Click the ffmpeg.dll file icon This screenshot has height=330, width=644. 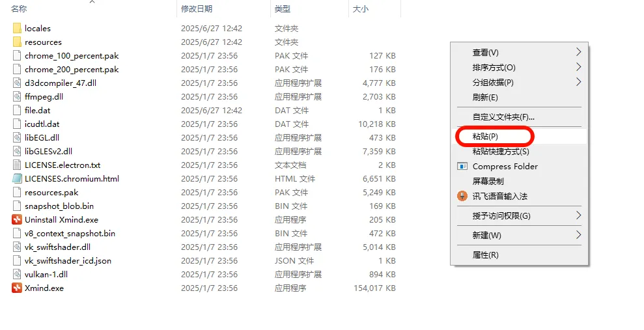[17, 96]
